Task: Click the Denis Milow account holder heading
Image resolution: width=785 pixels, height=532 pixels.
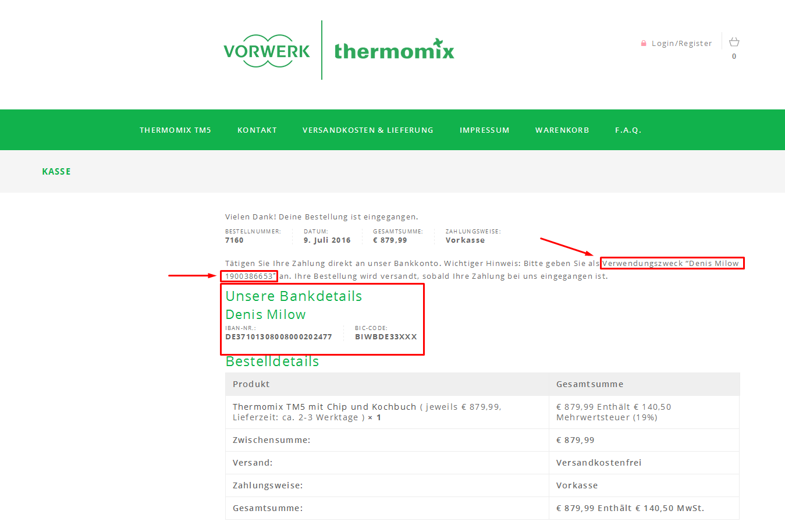Action: click(x=266, y=314)
